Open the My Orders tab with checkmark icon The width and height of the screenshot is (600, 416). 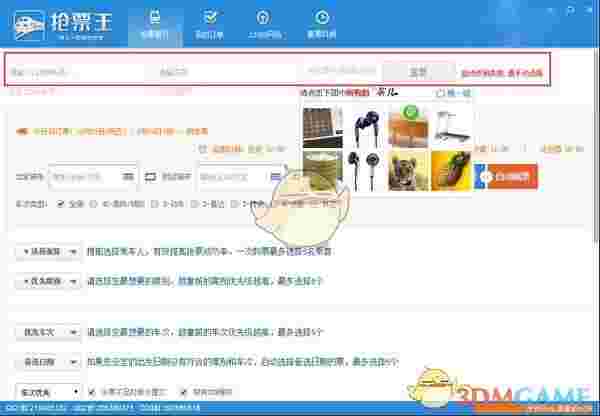click(209, 25)
